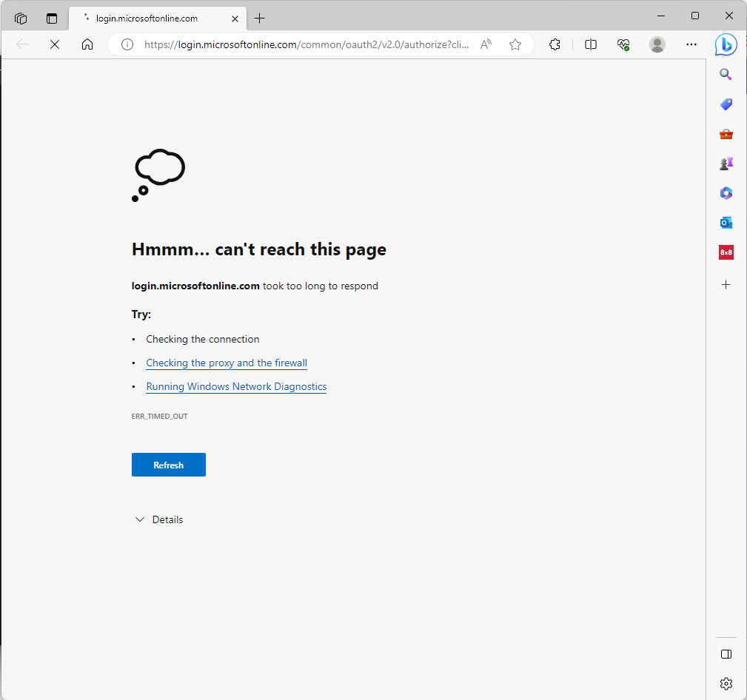The image size is (747, 700).
Task: Open the Workspaces icon in title bar
Action: click(x=21, y=18)
